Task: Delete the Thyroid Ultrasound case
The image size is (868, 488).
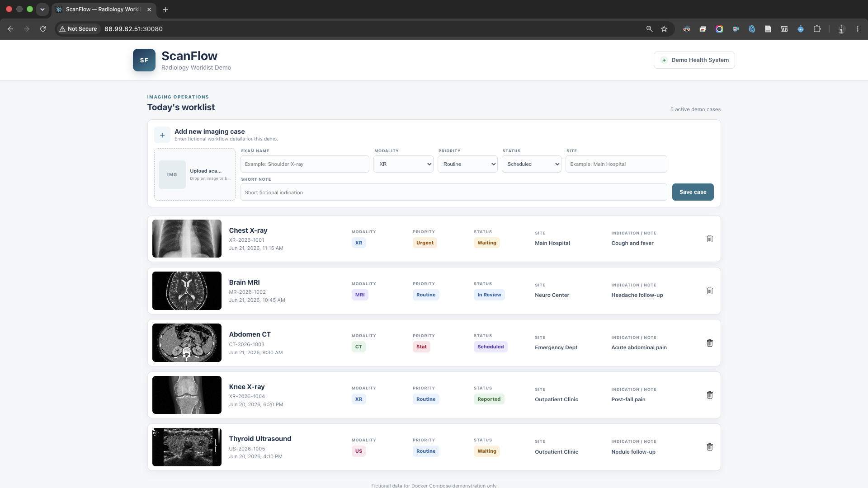Action: tap(710, 447)
